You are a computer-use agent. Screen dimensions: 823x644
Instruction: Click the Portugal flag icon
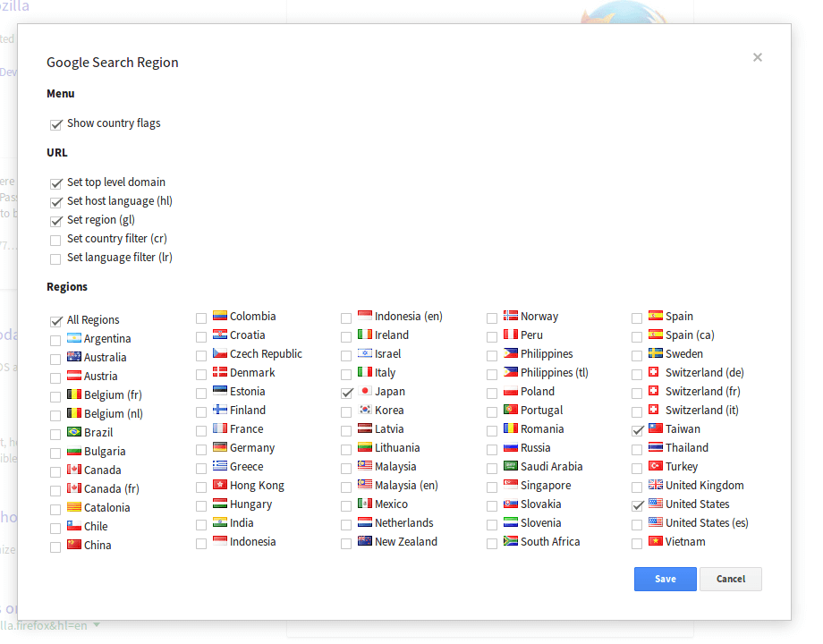click(511, 410)
